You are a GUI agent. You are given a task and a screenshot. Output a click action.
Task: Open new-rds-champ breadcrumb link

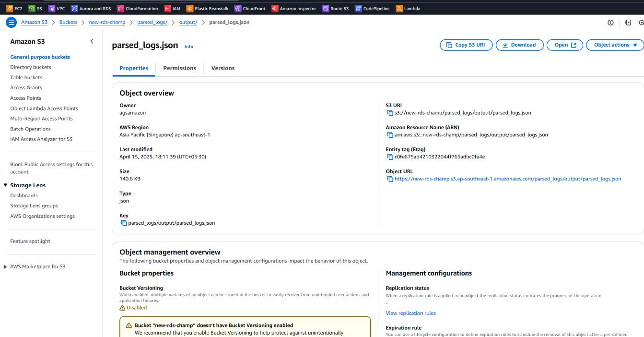point(107,23)
